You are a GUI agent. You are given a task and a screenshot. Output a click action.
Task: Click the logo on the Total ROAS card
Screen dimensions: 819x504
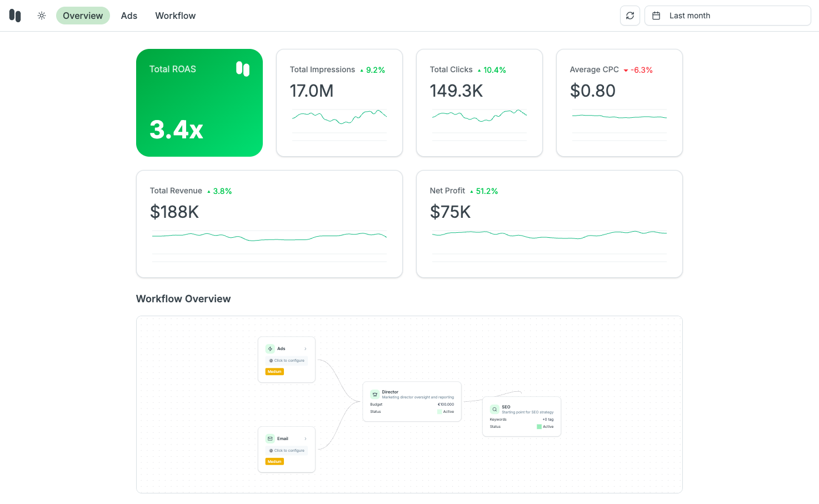[243, 69]
